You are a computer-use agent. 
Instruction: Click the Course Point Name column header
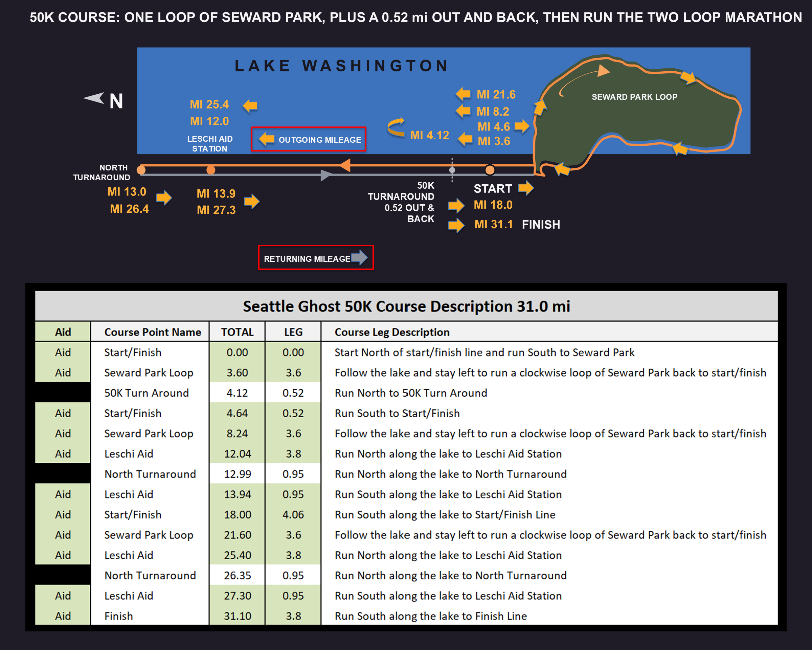tap(153, 332)
